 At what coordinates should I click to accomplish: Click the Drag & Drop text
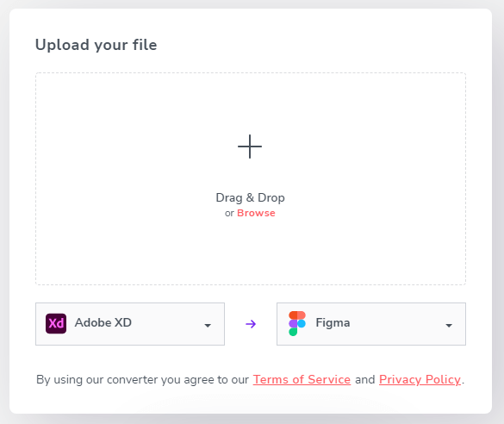(250, 197)
